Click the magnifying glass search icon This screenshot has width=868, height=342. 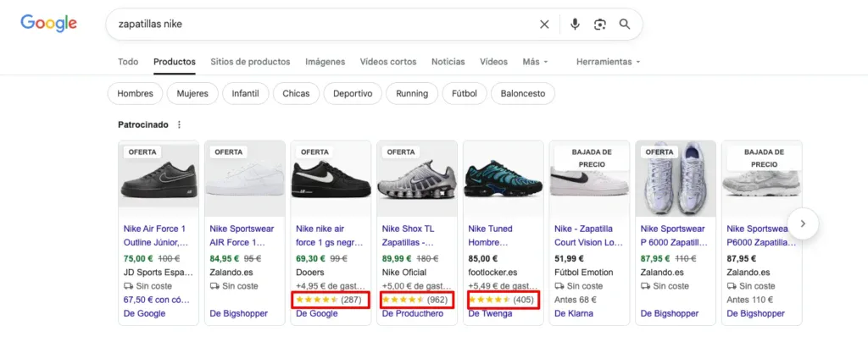pos(625,25)
